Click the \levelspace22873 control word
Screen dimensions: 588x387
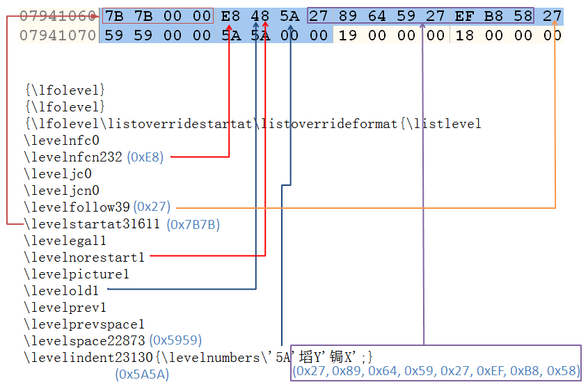coord(85,340)
